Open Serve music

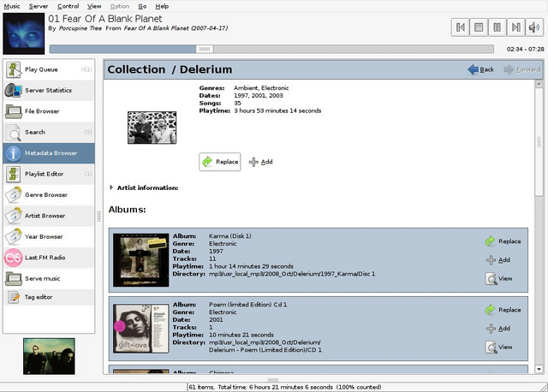(x=49, y=278)
